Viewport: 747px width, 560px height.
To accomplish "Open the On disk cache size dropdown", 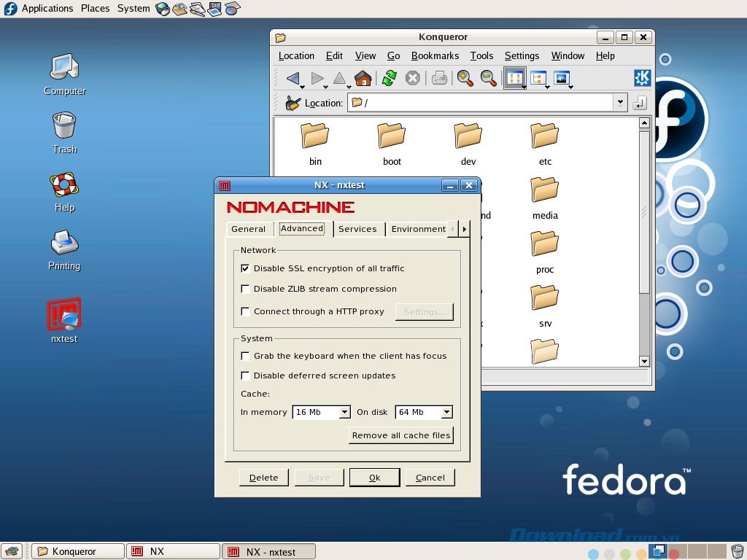I will click(x=447, y=412).
